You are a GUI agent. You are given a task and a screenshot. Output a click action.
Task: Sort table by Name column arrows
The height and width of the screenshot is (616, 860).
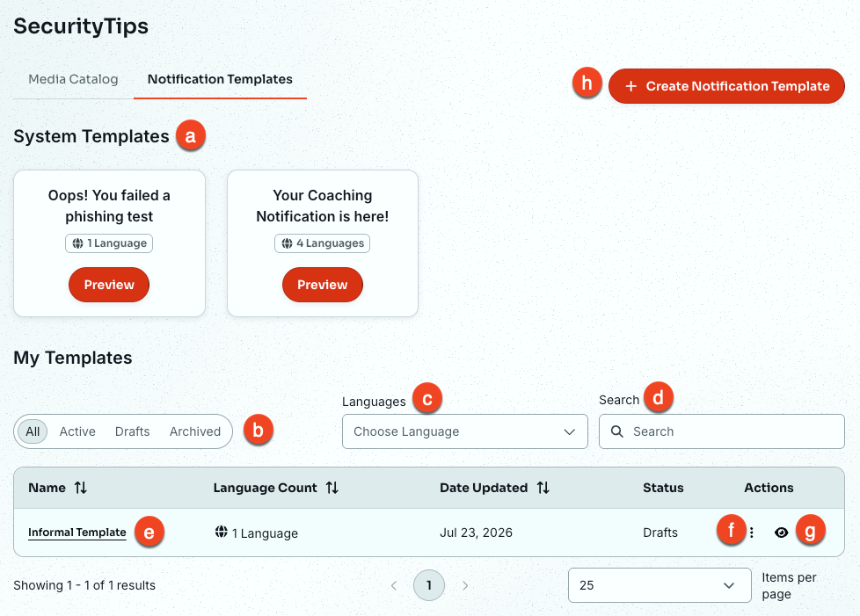click(x=81, y=488)
